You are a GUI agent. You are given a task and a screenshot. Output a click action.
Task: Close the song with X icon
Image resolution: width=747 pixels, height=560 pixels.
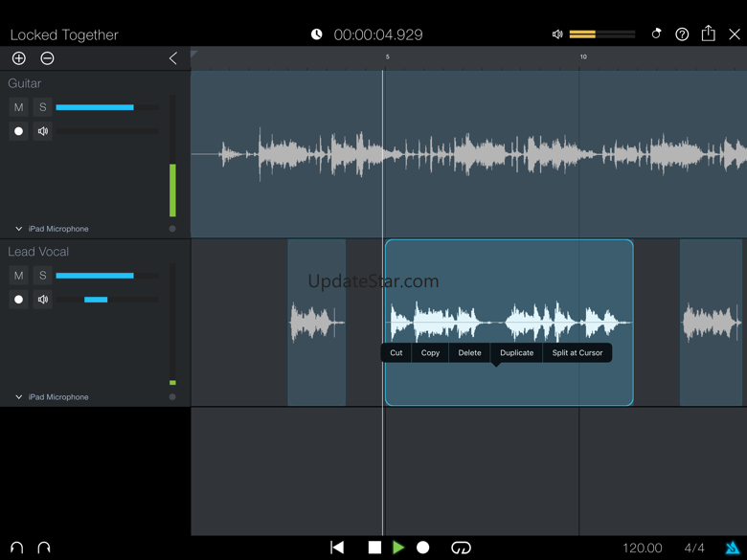735,34
